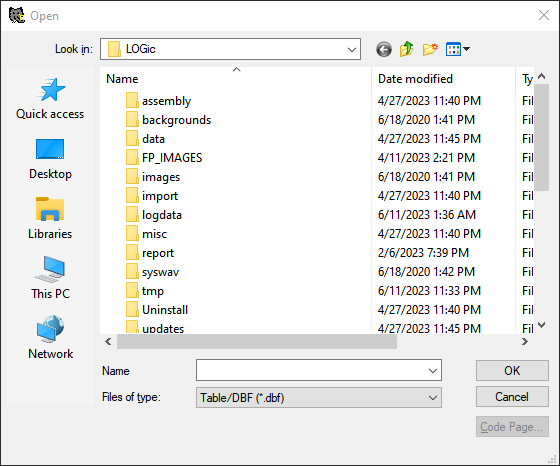This screenshot has height=466, width=560.
Task: Sort by Date modified column header
Action: [443, 79]
